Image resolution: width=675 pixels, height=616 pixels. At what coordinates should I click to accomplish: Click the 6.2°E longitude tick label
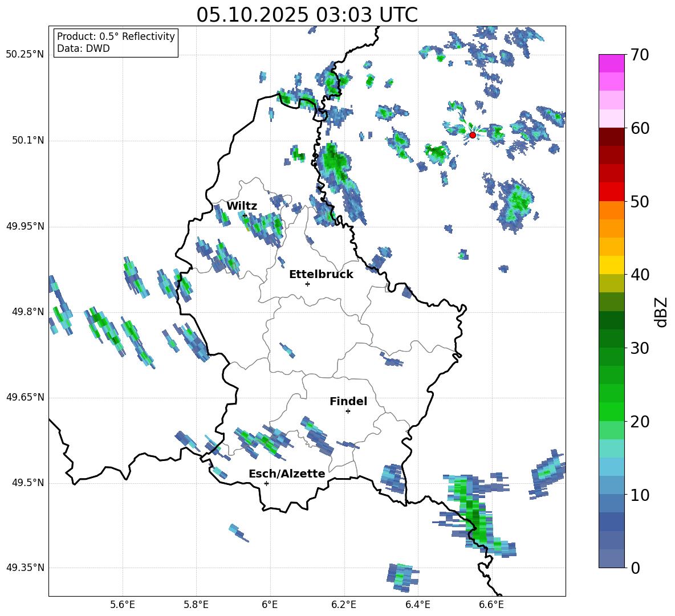[344, 604]
